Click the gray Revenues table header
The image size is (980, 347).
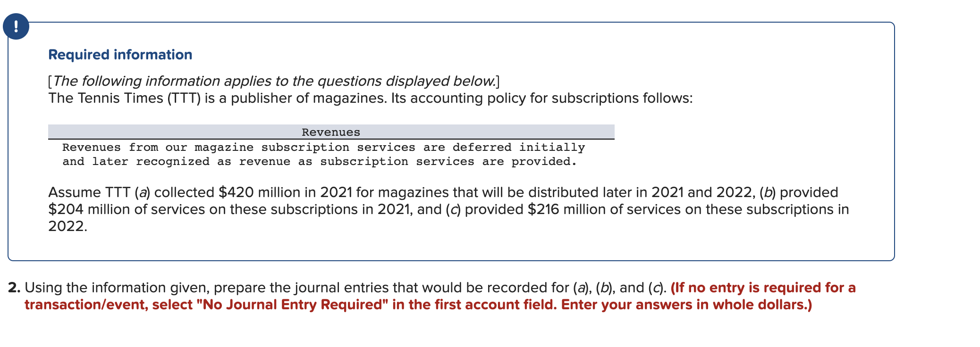click(x=331, y=132)
